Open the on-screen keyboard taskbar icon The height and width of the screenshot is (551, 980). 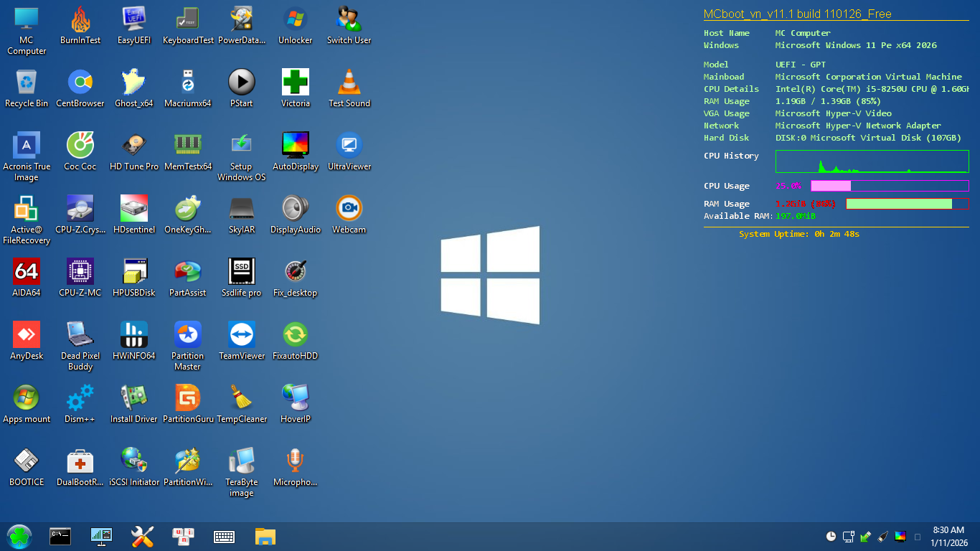tap(225, 537)
